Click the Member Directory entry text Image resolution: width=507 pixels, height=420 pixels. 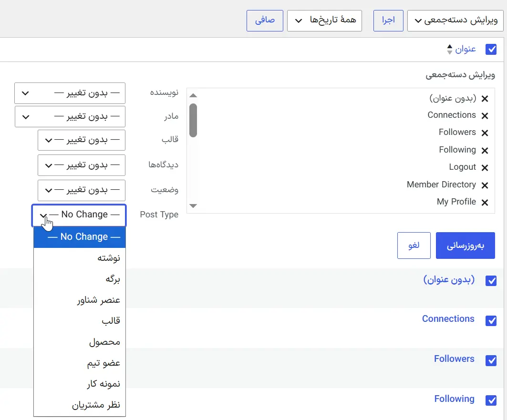click(x=441, y=184)
